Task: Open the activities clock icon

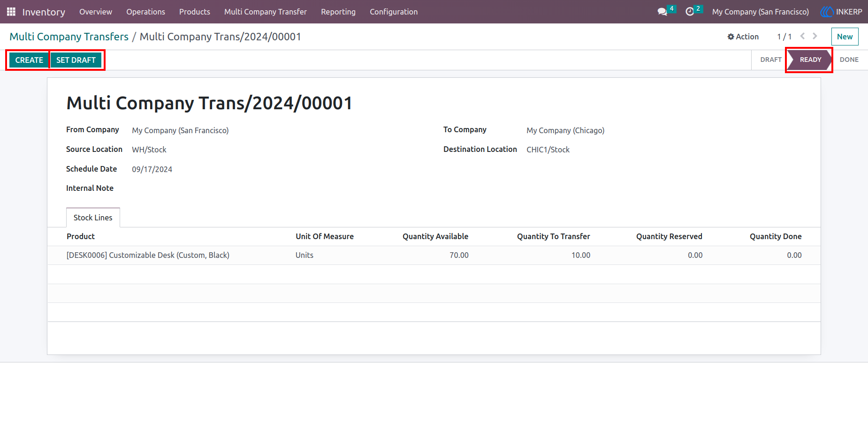Action: (x=690, y=12)
